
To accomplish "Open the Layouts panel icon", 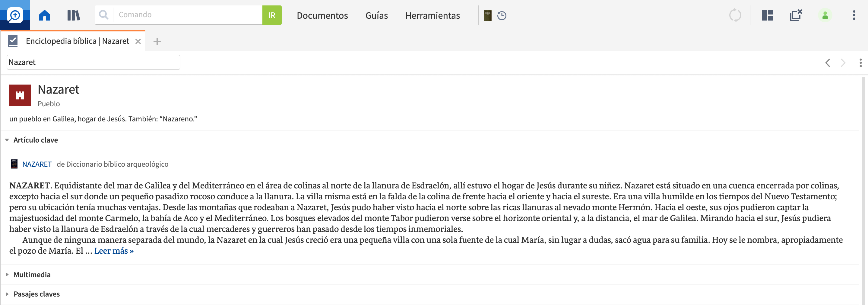I will click(767, 15).
